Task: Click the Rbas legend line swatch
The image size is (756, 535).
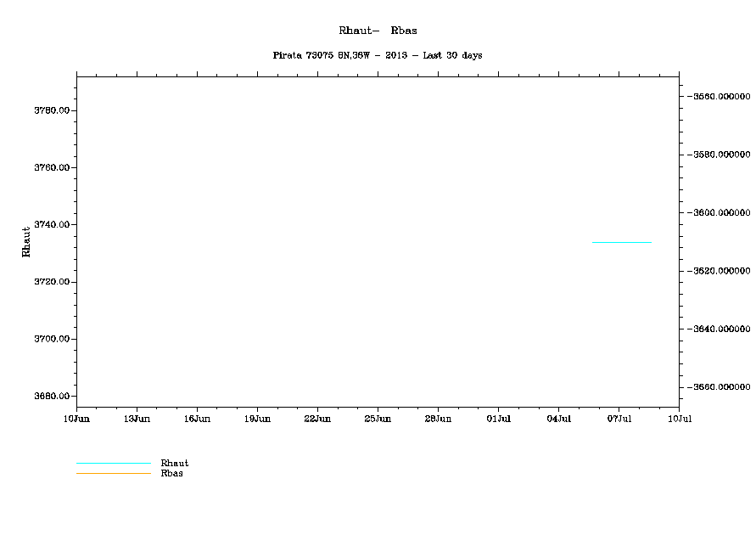Action: 113,473
